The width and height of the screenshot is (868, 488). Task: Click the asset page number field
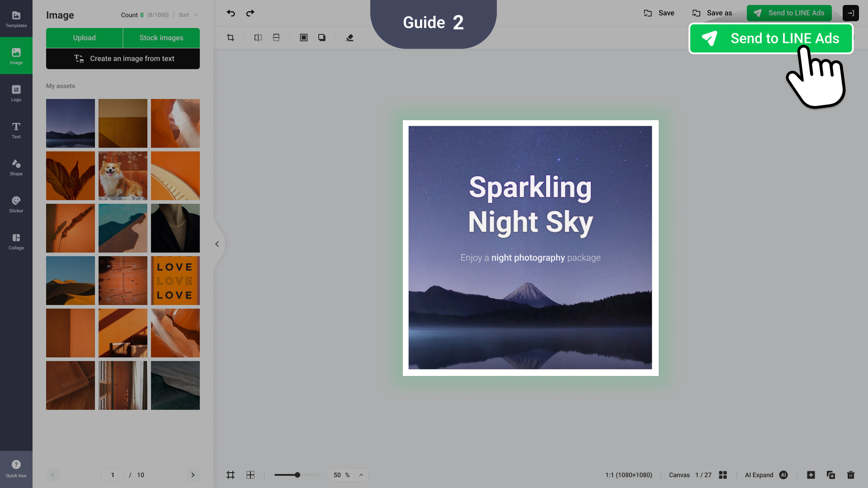(x=113, y=475)
